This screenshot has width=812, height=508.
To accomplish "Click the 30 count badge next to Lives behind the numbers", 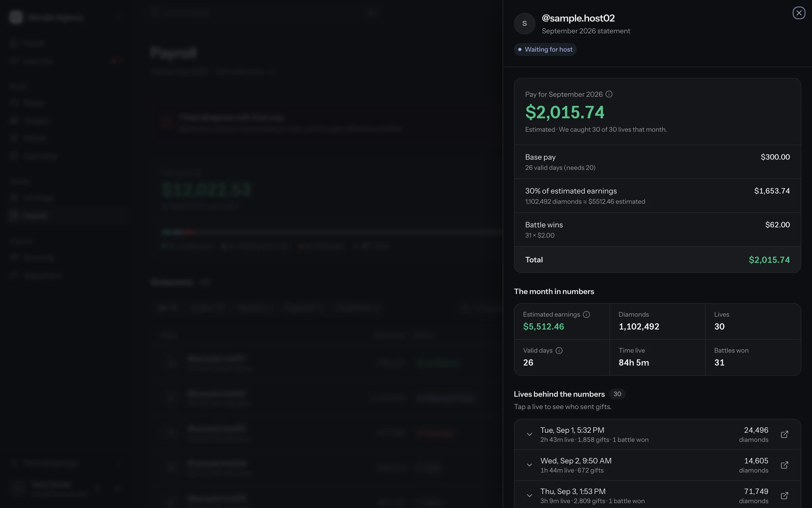I will 617,394.
